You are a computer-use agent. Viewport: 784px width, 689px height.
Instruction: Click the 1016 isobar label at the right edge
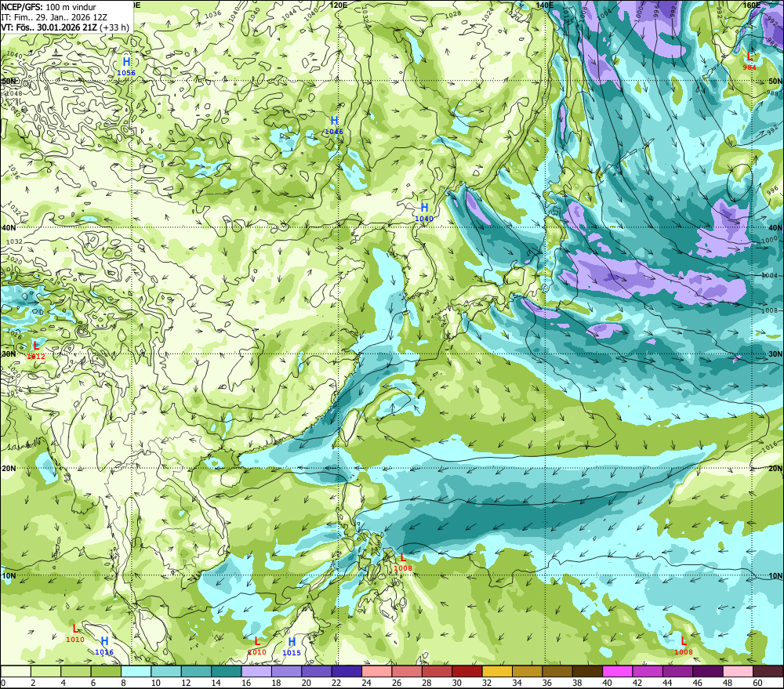(770, 447)
